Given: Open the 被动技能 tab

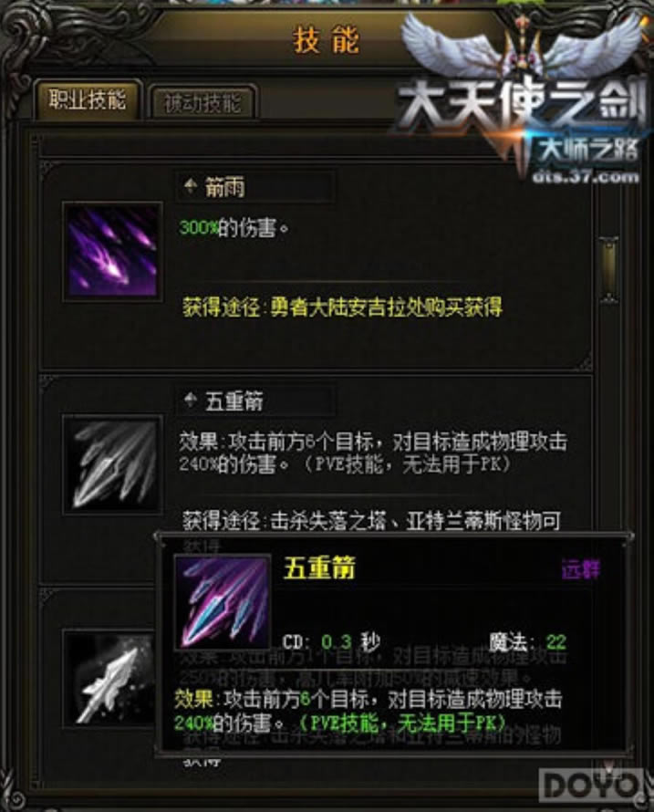Looking at the screenshot, I should pyautogui.click(x=202, y=103).
